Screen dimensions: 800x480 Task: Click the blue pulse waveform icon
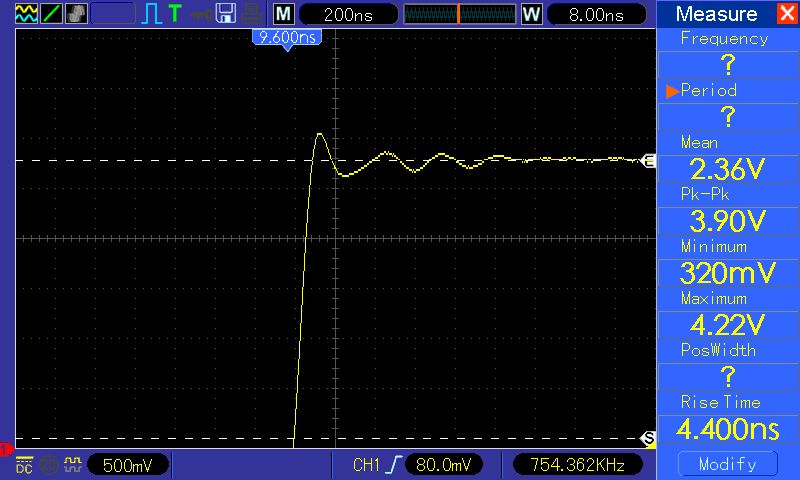[x=152, y=14]
